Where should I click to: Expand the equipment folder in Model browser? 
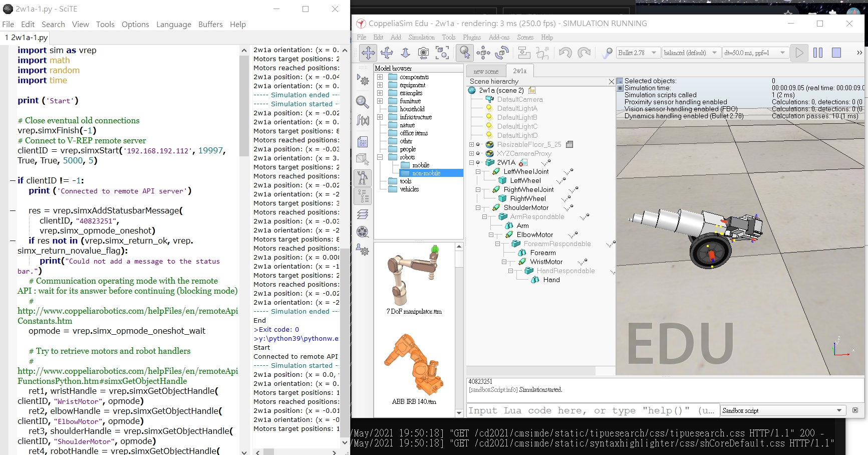[380, 85]
